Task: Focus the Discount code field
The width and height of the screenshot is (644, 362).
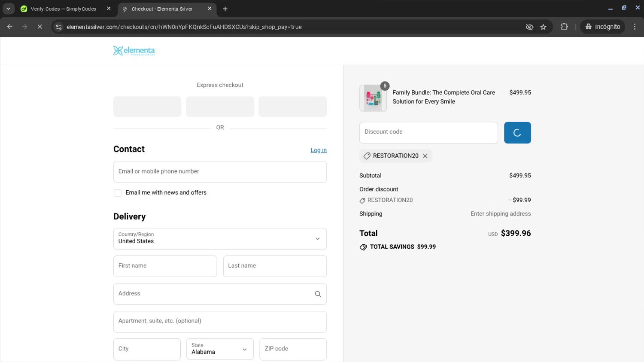Action: pyautogui.click(x=428, y=133)
